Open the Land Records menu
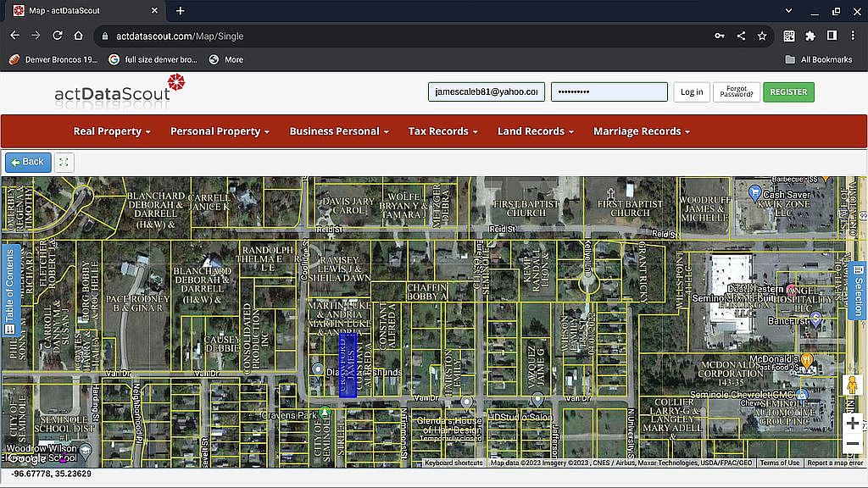 point(536,131)
